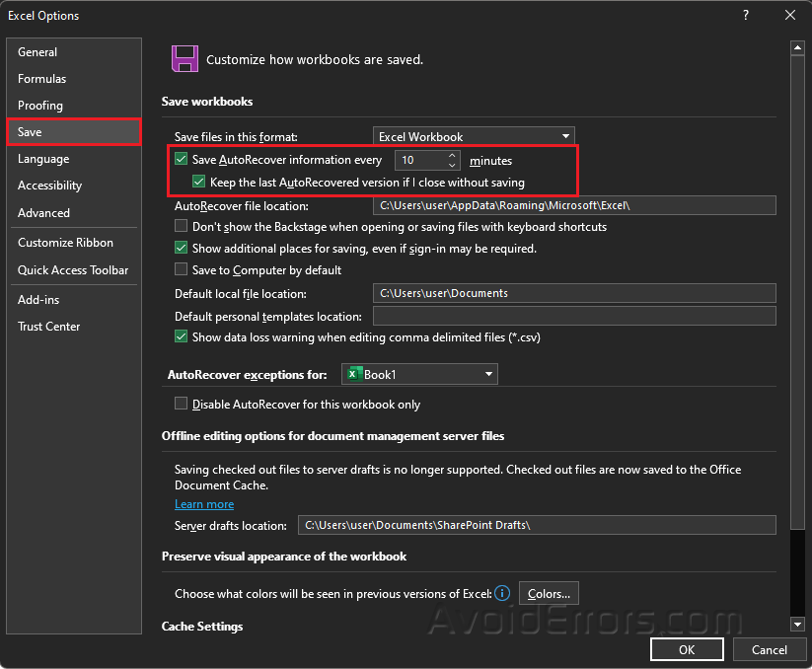Screen dimensions: 812x669
Task: Uncheck Save AutoRecover information checkbox
Action: [181, 160]
